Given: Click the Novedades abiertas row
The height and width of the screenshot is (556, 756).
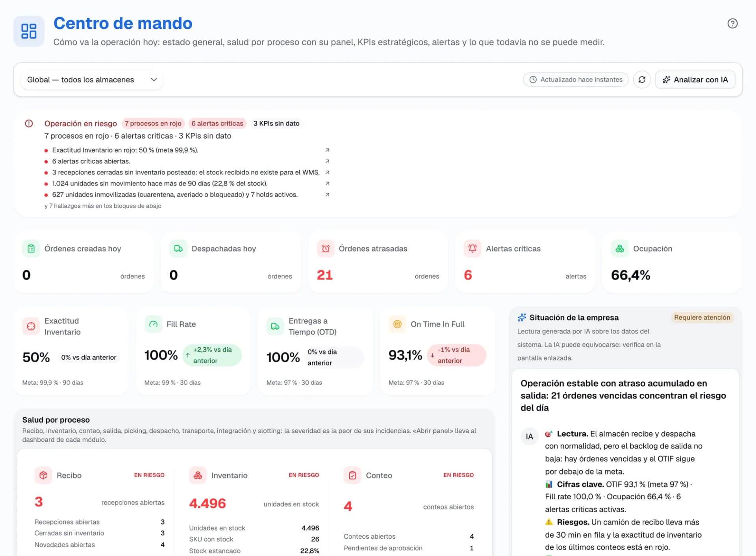Looking at the screenshot, I should click(100, 545).
